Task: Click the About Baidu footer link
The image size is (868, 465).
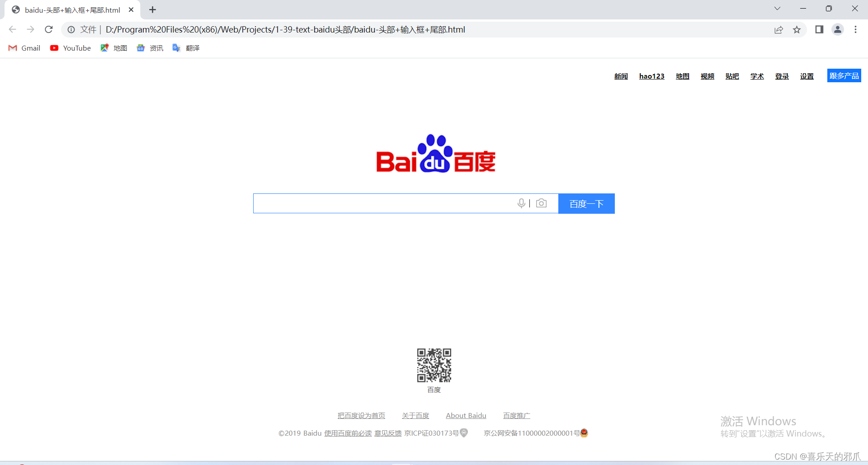Action: (x=466, y=415)
